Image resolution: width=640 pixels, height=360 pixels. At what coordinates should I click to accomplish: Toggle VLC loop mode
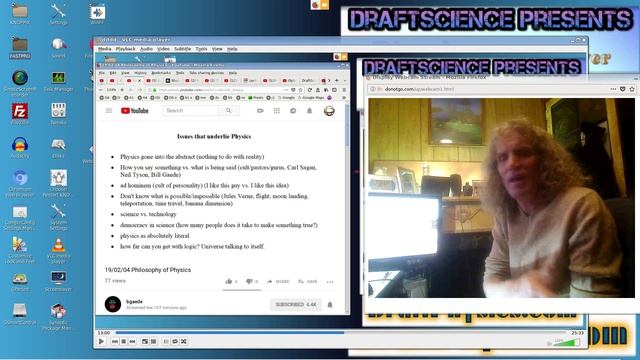tap(175, 341)
